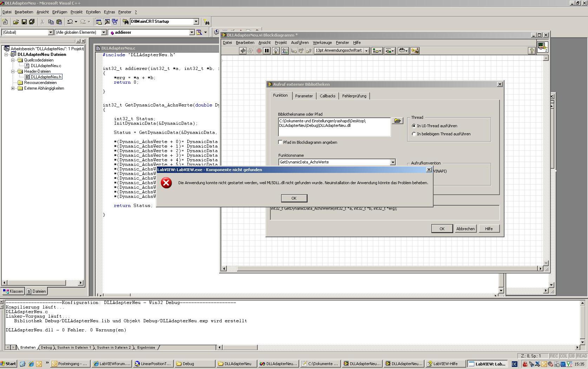
Task: Select DLLAdapterNeu.c in the file tree
Action: [46, 66]
